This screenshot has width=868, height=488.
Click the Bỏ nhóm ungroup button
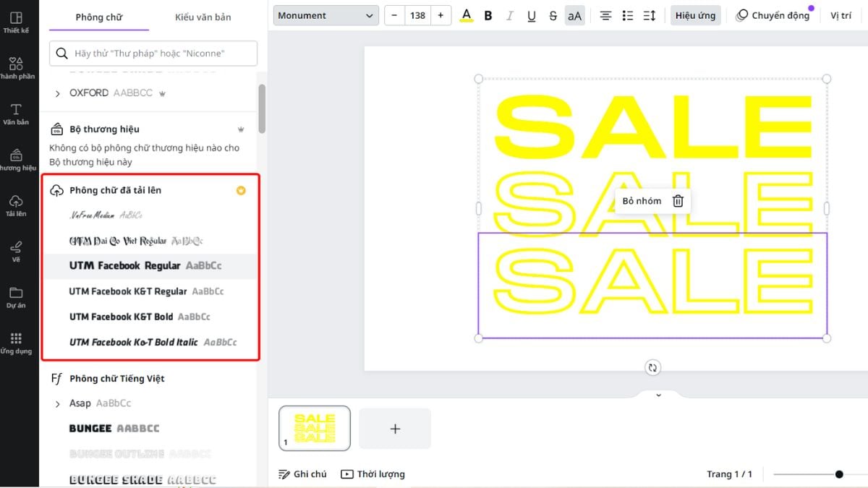tap(642, 201)
